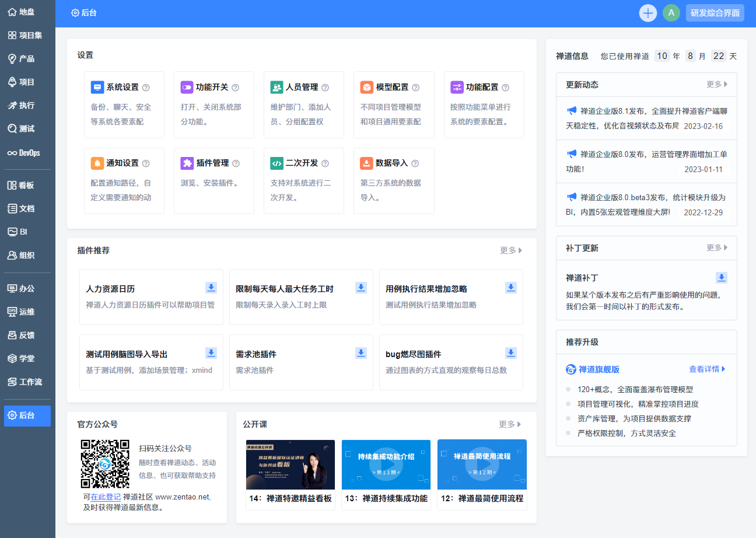Open BI in the sidebar
756x538 pixels.
point(27,232)
